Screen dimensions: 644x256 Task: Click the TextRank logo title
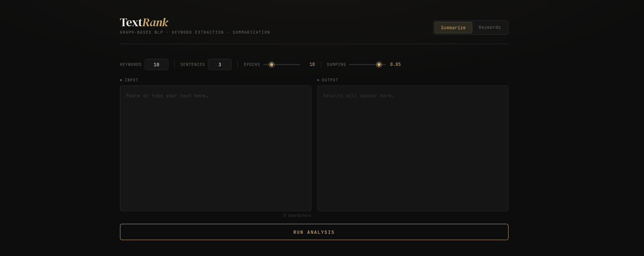point(144,23)
